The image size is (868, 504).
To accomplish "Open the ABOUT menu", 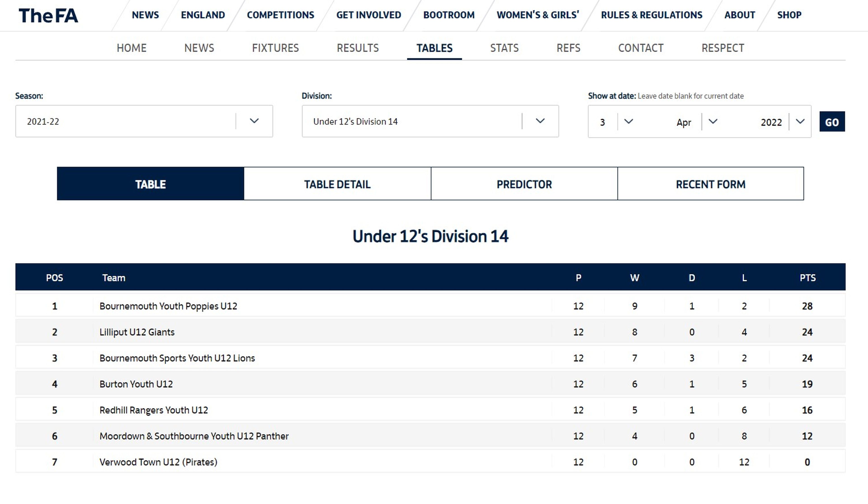I will pos(740,15).
